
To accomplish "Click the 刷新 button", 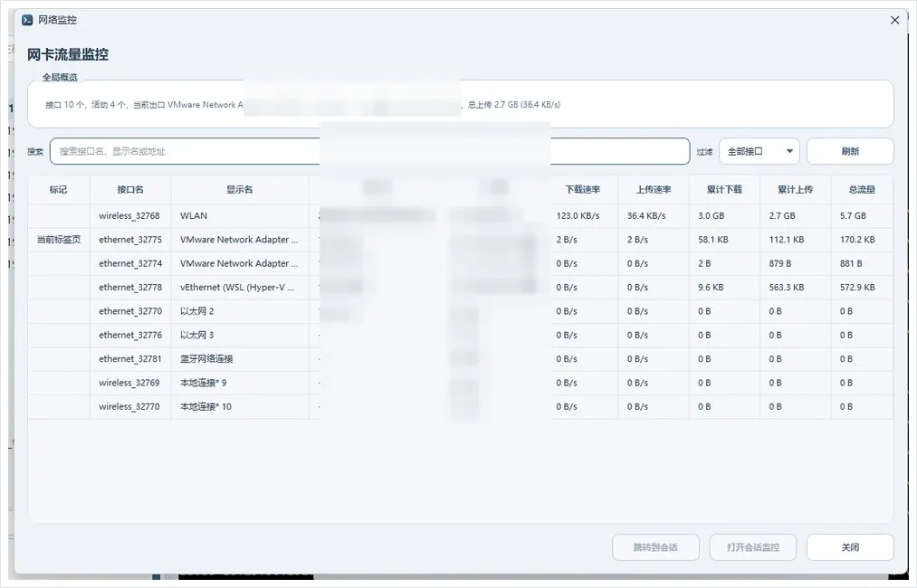I will coord(850,151).
